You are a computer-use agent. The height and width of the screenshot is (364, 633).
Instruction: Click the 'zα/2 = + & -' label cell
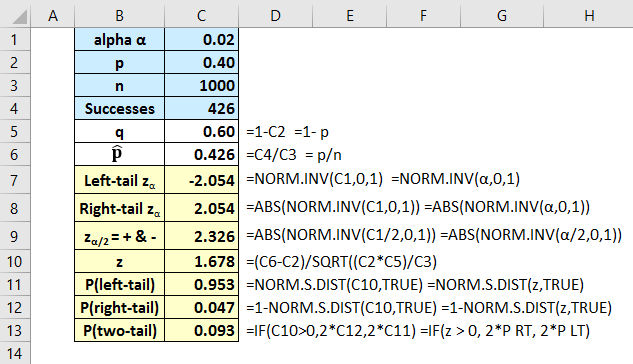(119, 236)
